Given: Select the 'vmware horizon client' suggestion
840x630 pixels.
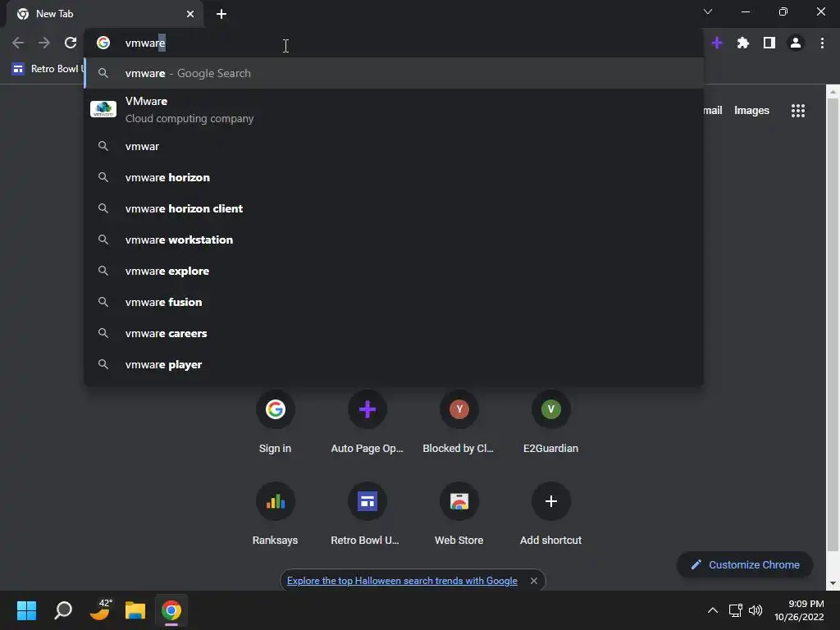Looking at the screenshot, I should point(394,208).
